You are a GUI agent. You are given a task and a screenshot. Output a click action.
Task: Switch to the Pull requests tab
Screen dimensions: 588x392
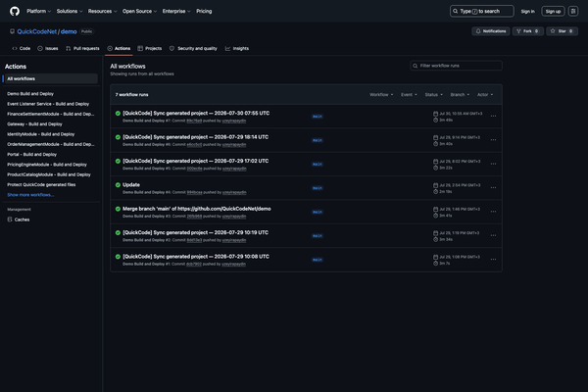pos(83,48)
